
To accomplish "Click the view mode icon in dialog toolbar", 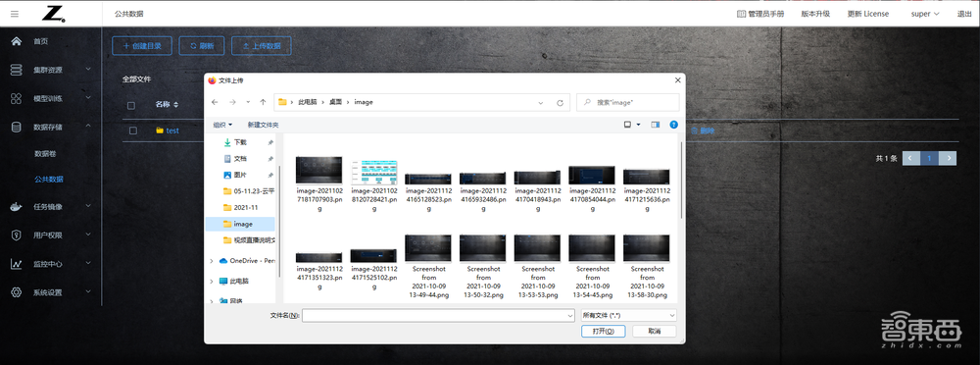I will pyautogui.click(x=627, y=125).
